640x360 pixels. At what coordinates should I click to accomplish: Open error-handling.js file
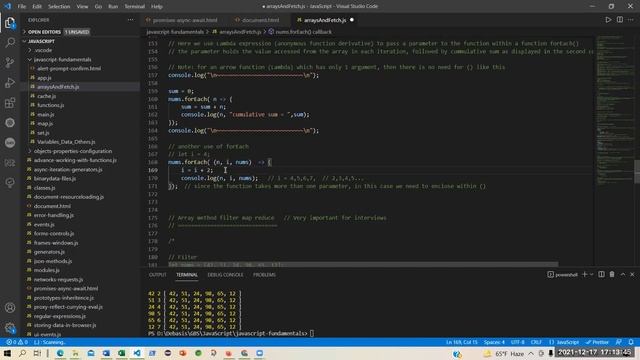pos(54,215)
